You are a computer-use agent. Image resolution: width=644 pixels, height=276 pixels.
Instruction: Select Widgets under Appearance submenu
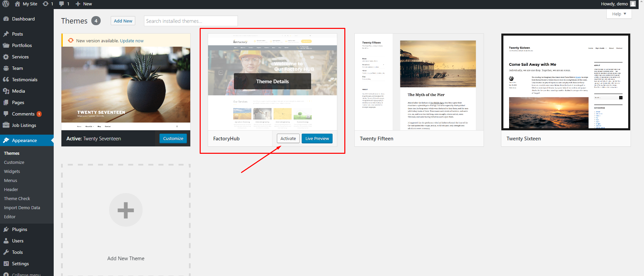12,171
